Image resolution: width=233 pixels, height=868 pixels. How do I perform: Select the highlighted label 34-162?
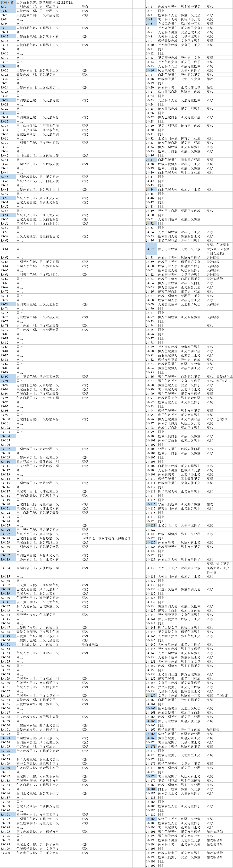151,708
